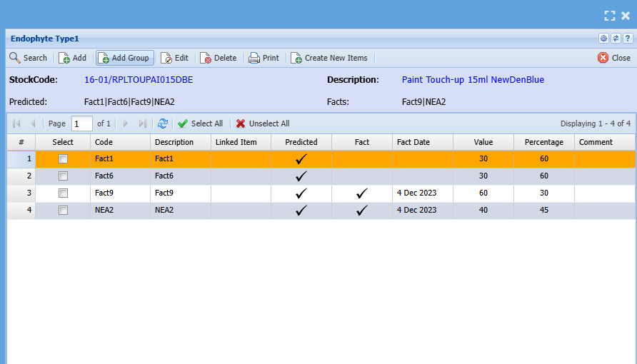This screenshot has width=637, height=364.
Task: Click into the Page number field
Action: coord(81,123)
